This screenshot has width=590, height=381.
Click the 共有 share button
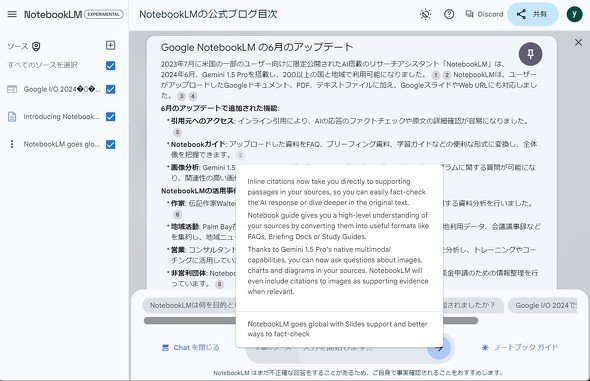click(x=532, y=14)
